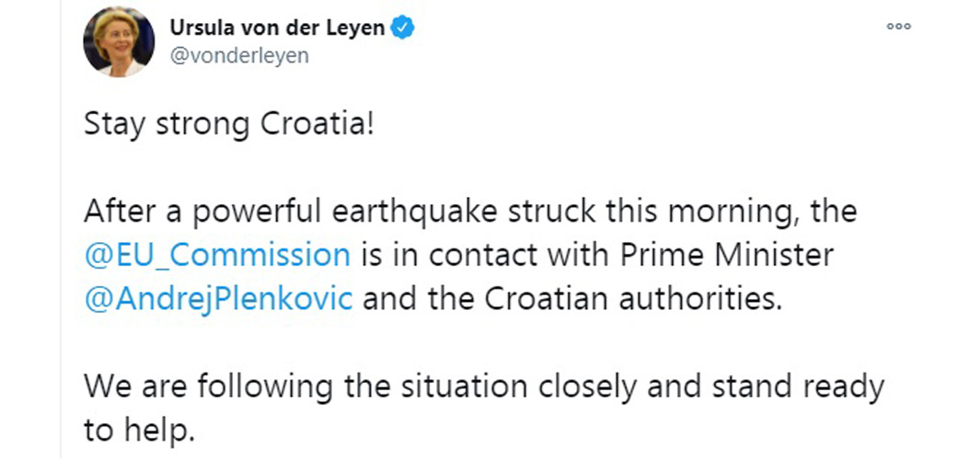Open the @vonderleyen handle

238,56
